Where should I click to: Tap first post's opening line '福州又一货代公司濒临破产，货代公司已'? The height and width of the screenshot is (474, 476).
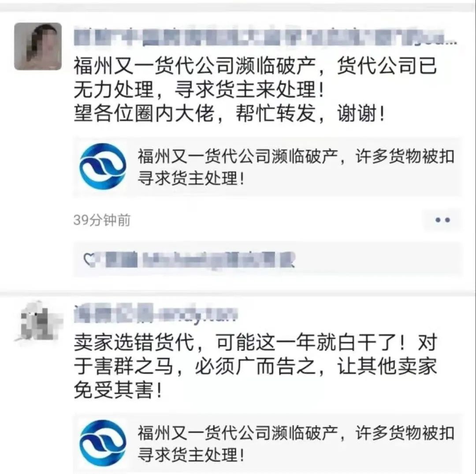(x=255, y=66)
